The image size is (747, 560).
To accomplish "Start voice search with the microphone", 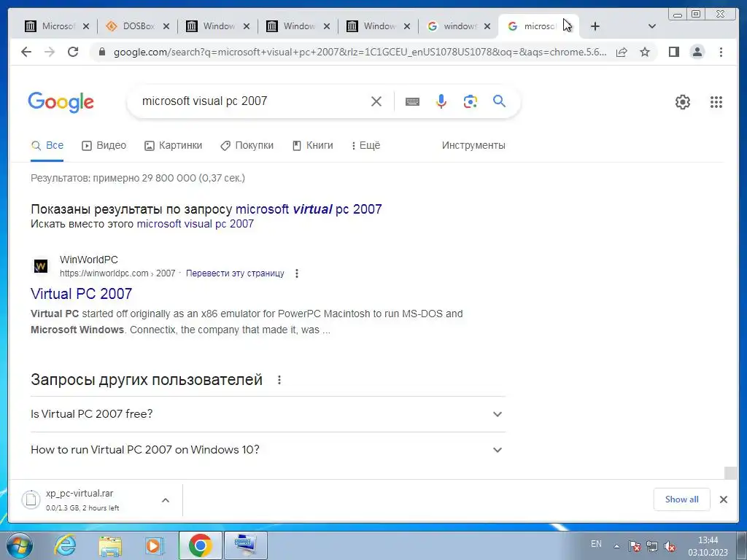I will tap(441, 101).
